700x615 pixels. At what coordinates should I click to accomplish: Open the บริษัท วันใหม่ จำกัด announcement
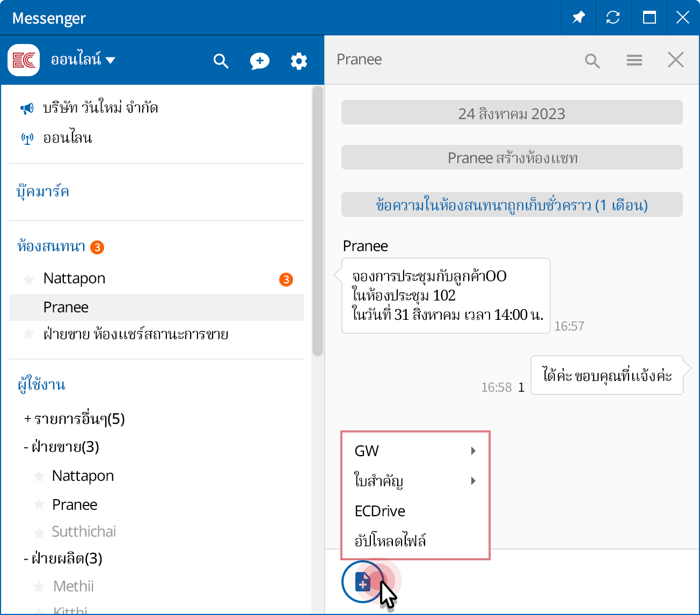[100, 108]
